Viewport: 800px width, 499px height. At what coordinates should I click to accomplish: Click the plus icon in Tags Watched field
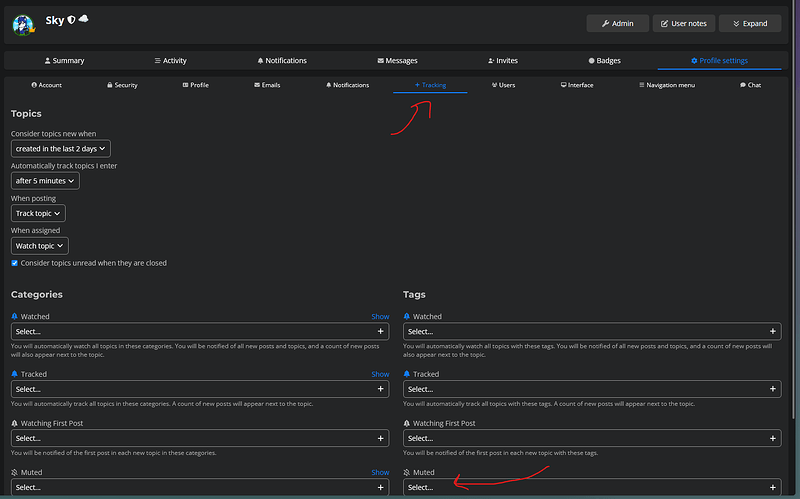[x=772, y=331]
